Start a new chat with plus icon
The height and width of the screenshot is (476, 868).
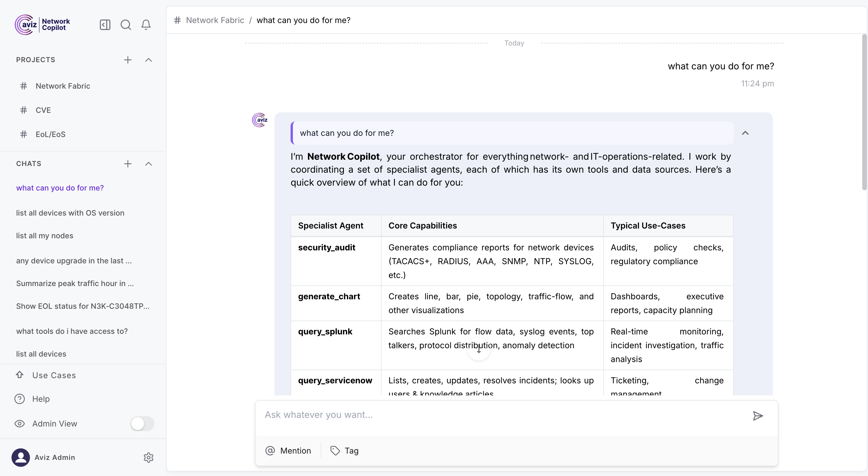click(x=128, y=163)
